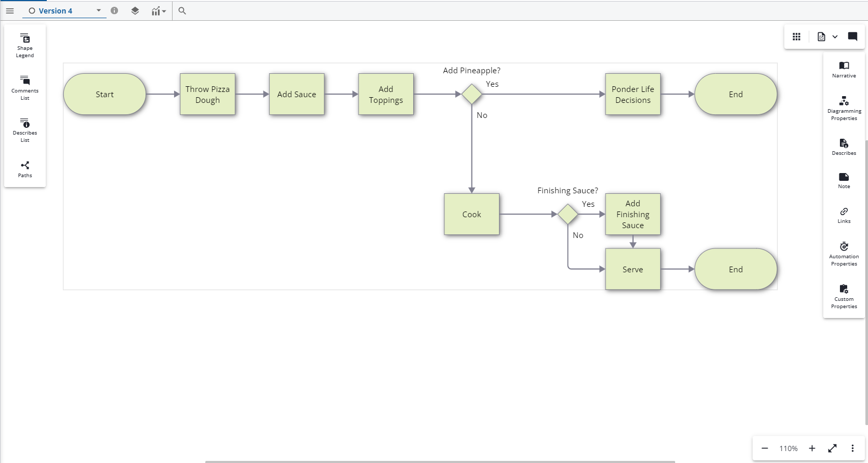Open the Custom Properties panel
Viewport: 868px width, 463px height.
pyautogui.click(x=844, y=296)
